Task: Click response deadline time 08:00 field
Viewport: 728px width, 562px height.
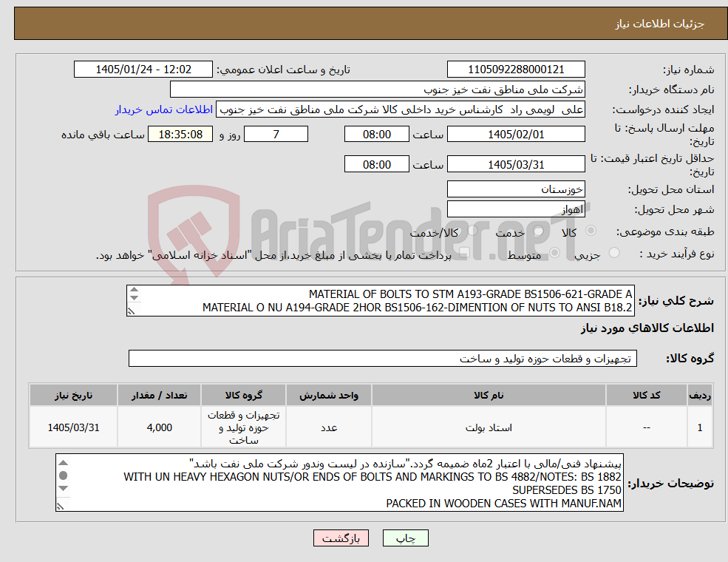Action: click(x=376, y=135)
